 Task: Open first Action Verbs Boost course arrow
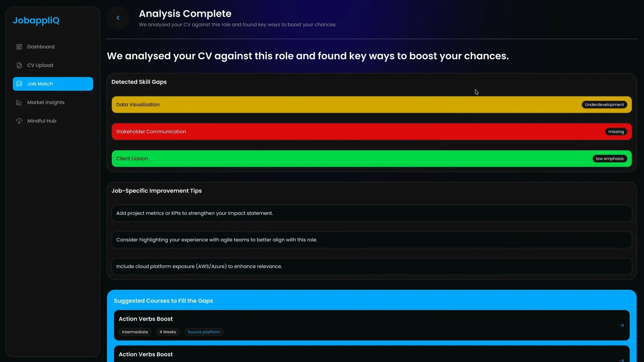[x=621, y=325]
